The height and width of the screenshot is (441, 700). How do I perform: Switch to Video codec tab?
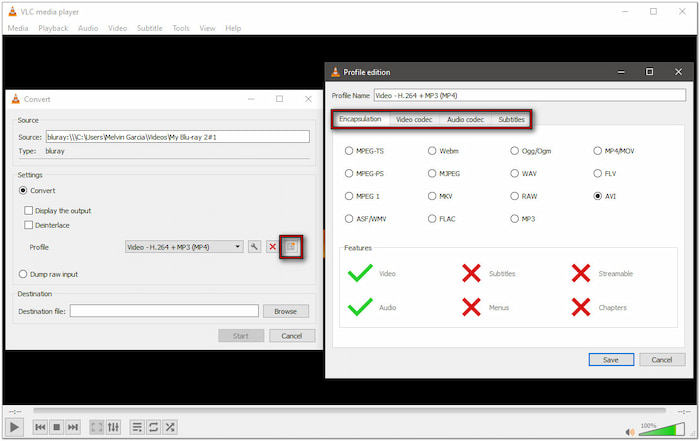click(x=413, y=119)
